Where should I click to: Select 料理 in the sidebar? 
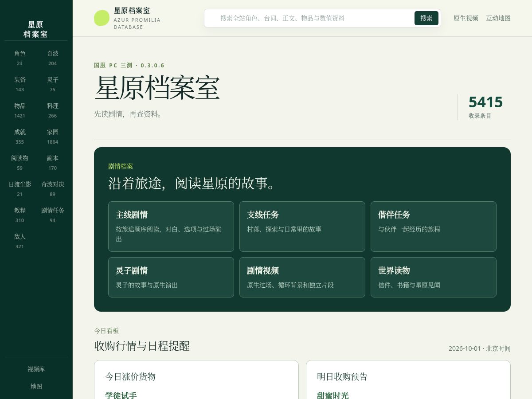click(53, 110)
